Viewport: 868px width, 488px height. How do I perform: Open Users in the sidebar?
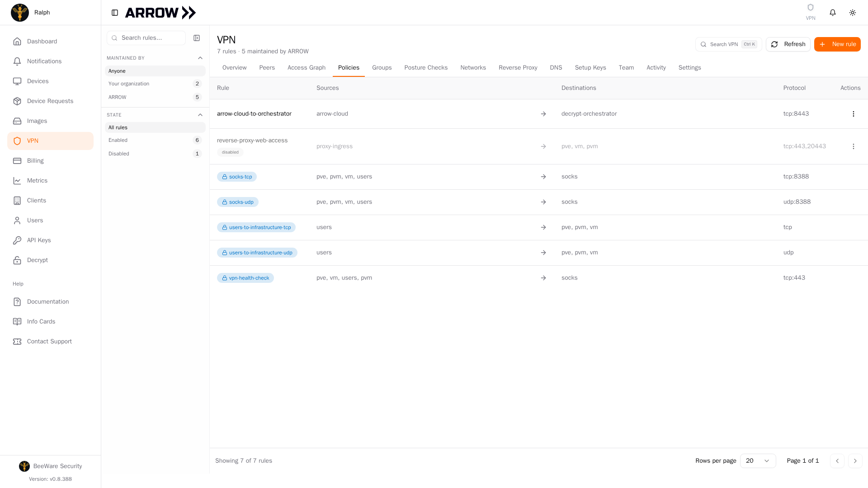[50, 221]
